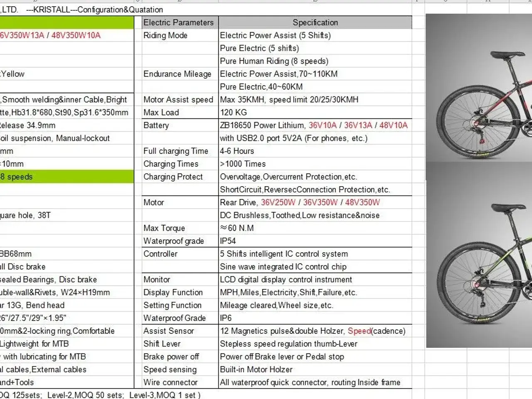Select 'DC Brushless,Toothed,Low resistance&noise' cell

coord(315,216)
